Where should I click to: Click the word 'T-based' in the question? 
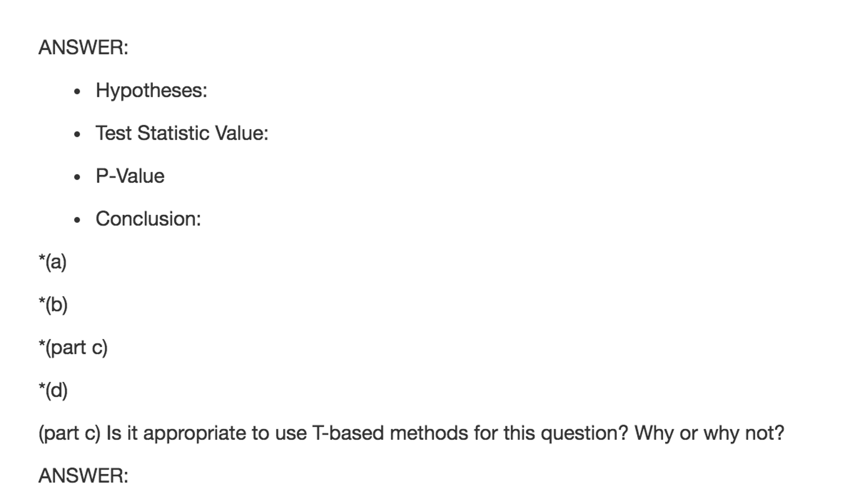click(x=348, y=433)
